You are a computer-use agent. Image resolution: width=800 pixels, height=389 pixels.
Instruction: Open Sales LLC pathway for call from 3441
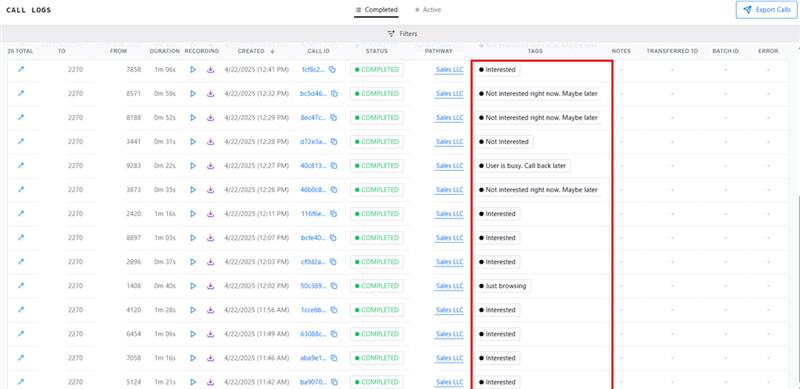pyautogui.click(x=449, y=142)
